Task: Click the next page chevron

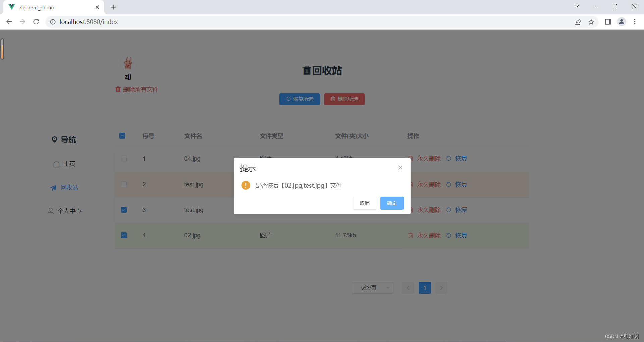Action: (x=441, y=288)
